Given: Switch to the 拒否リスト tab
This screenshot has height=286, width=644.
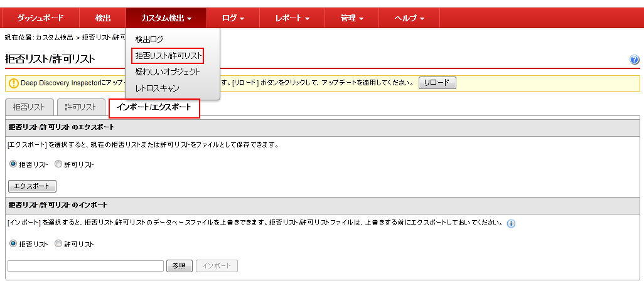Looking at the screenshot, I should point(29,107).
